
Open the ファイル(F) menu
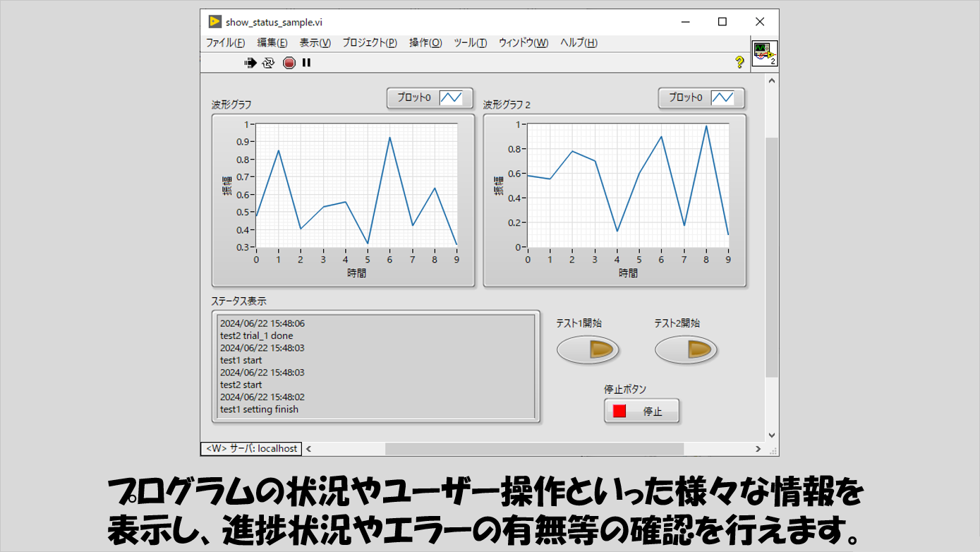pos(225,43)
